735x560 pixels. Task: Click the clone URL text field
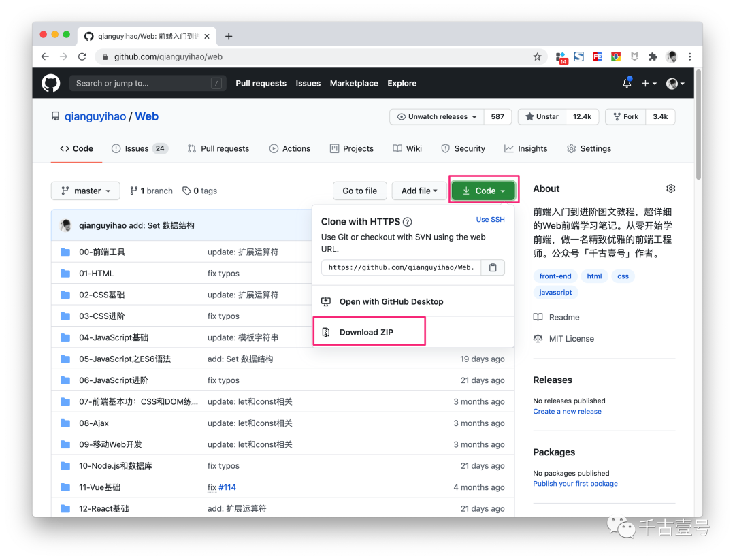tap(402, 267)
